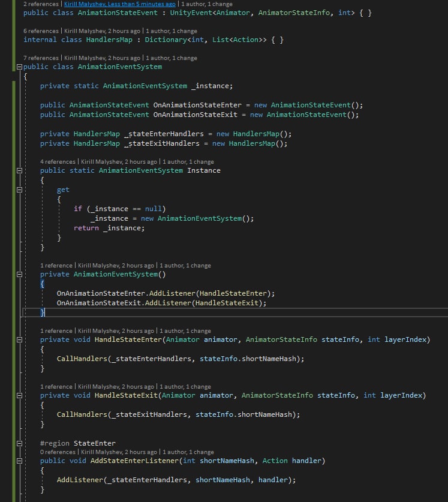
Task: Open '2 references' above AnimationStateEvent class
Action: click(41, 4)
